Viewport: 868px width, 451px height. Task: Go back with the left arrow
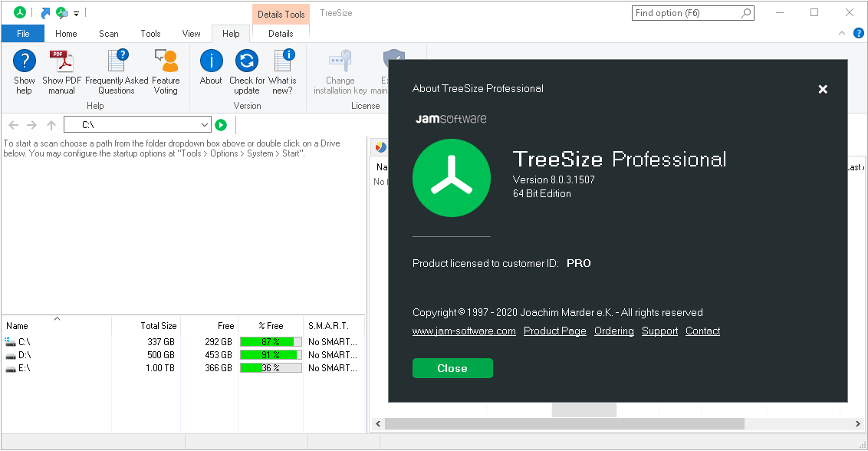click(x=14, y=125)
